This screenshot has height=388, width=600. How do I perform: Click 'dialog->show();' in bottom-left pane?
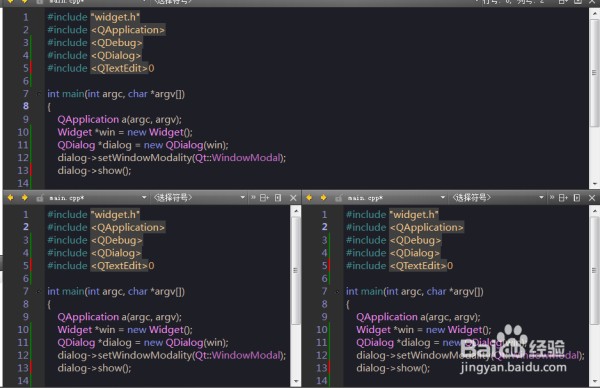click(95, 368)
